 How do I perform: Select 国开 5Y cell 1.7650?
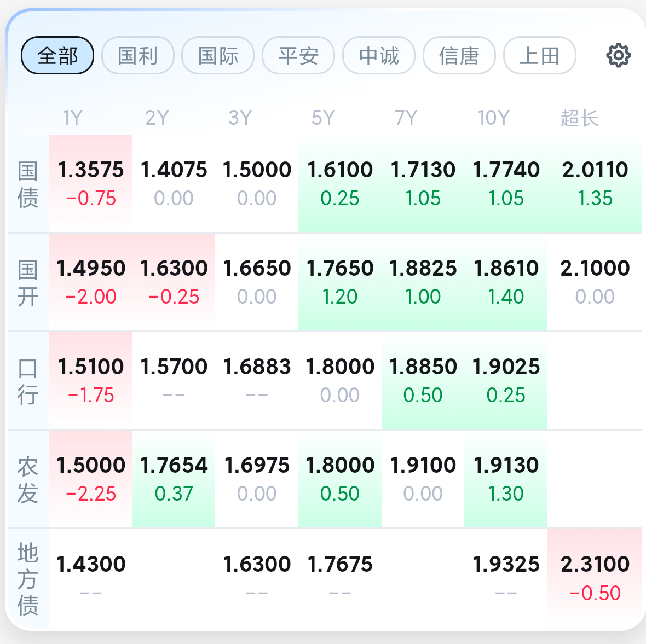pos(340,282)
